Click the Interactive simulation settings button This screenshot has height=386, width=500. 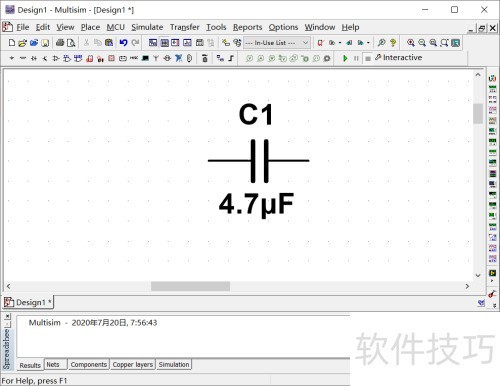pos(398,58)
